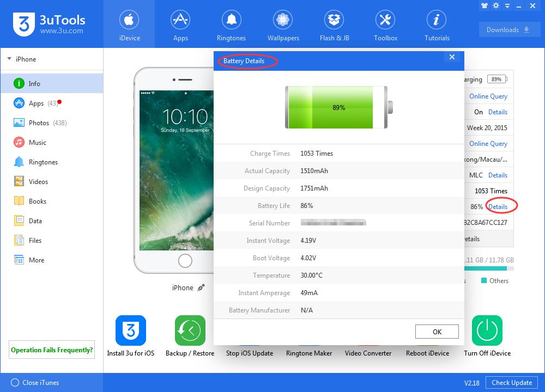Click the Files sidebar icon
The width and height of the screenshot is (545, 392).
tap(19, 240)
